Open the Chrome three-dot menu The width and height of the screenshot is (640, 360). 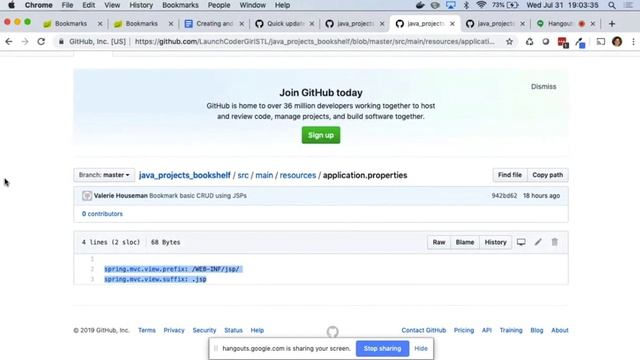[x=633, y=42]
